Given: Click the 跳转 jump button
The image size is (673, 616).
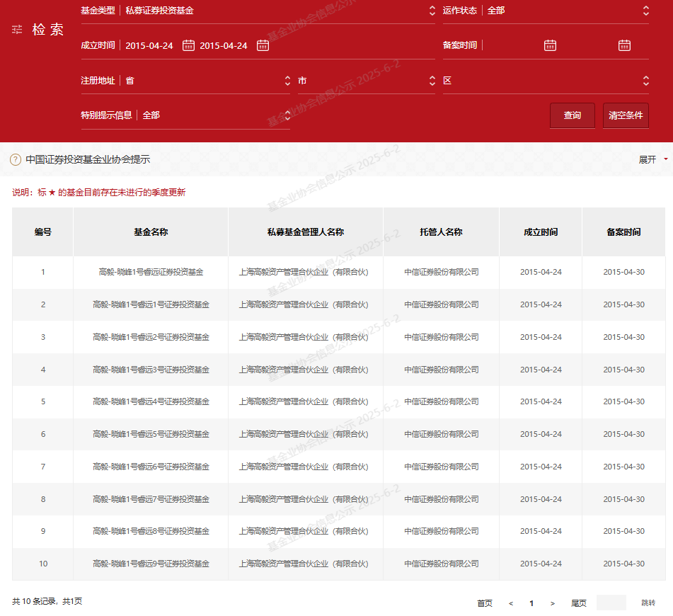Looking at the screenshot, I should pyautogui.click(x=648, y=603).
